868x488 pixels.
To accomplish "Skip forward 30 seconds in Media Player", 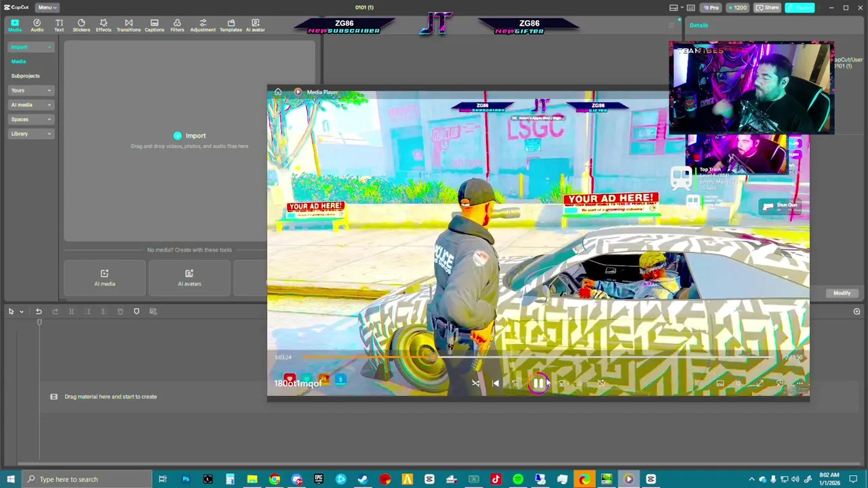I will (561, 384).
